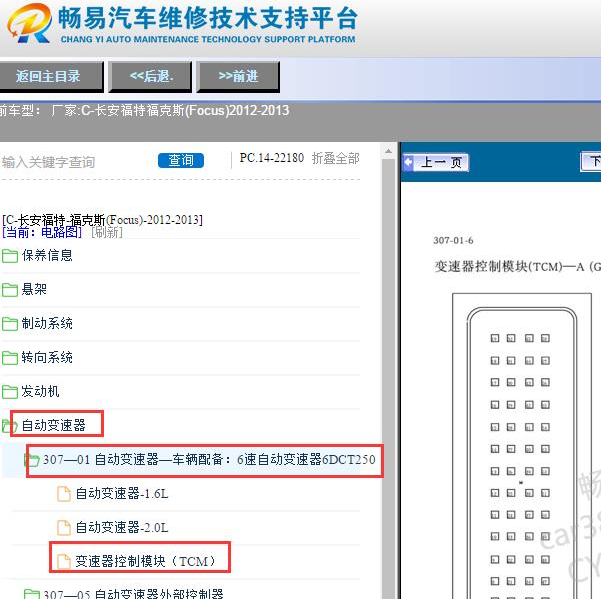Click document icon beside 变速器控制模块（TCM）
The image size is (601, 599).
(x=64, y=561)
